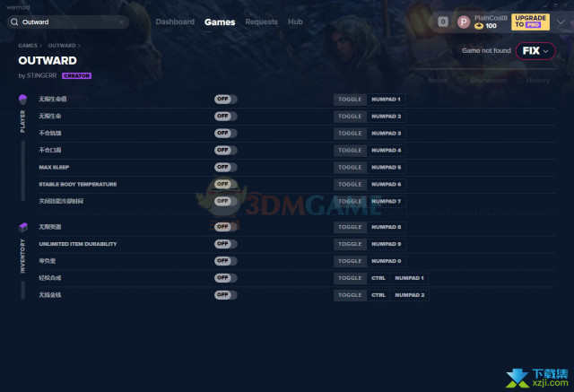Open the notifications counter icon showing 0
The width and height of the screenshot is (574, 392).
[443, 22]
